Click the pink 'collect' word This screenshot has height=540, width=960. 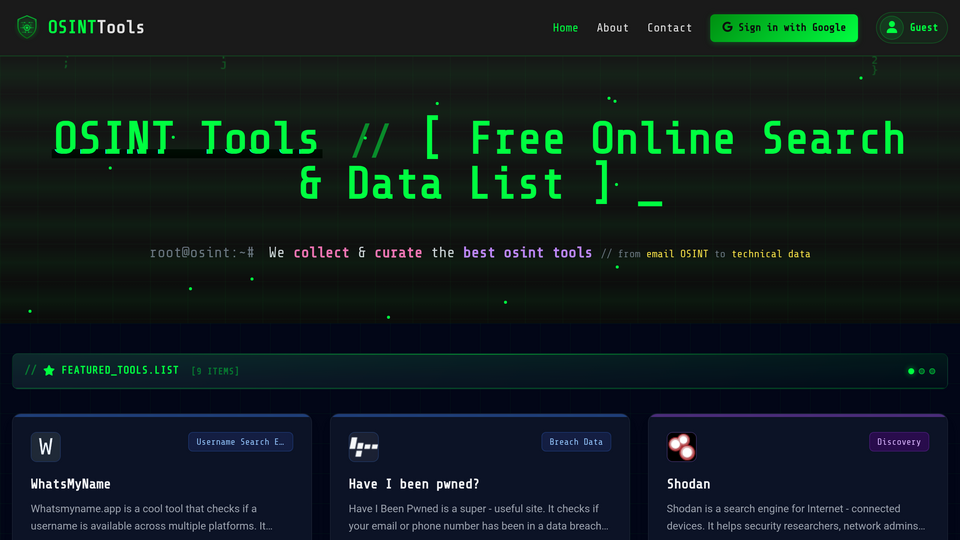(321, 253)
